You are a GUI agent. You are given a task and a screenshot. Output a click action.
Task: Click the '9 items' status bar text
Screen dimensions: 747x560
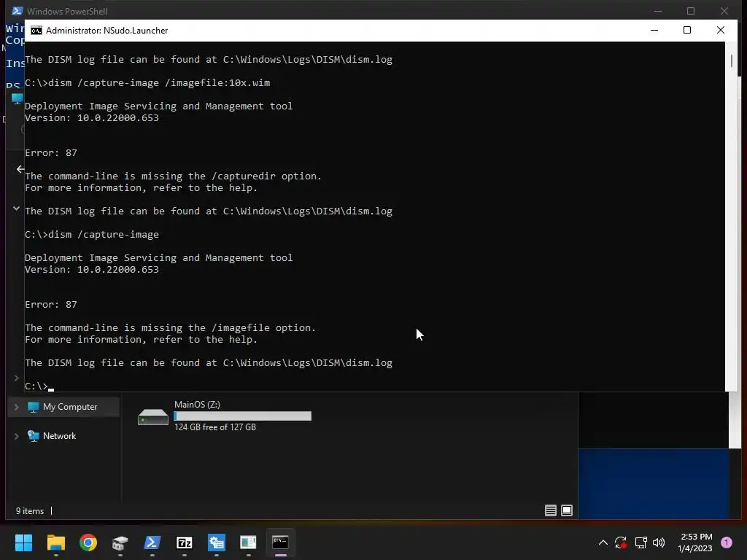(x=29, y=511)
